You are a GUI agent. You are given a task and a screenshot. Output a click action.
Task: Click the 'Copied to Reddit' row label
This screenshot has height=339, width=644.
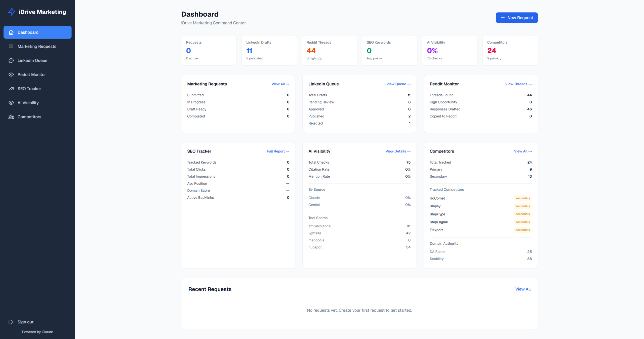click(443, 116)
